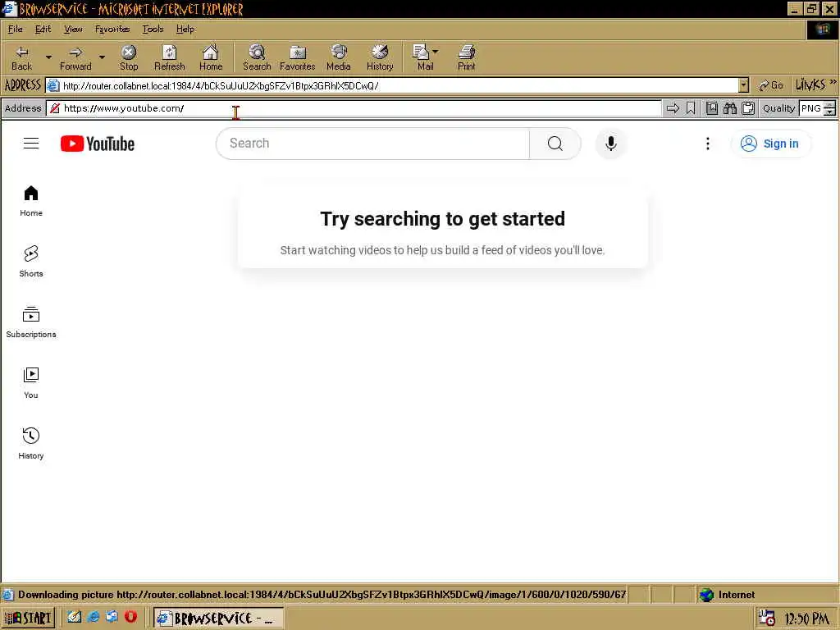Expand the Links toolbar chevron

[x=833, y=83]
